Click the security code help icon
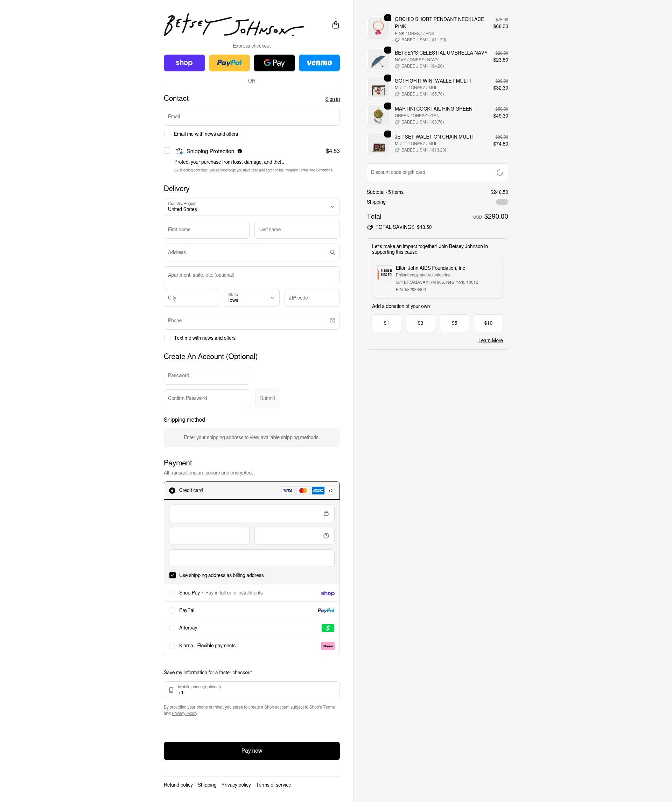 [326, 536]
